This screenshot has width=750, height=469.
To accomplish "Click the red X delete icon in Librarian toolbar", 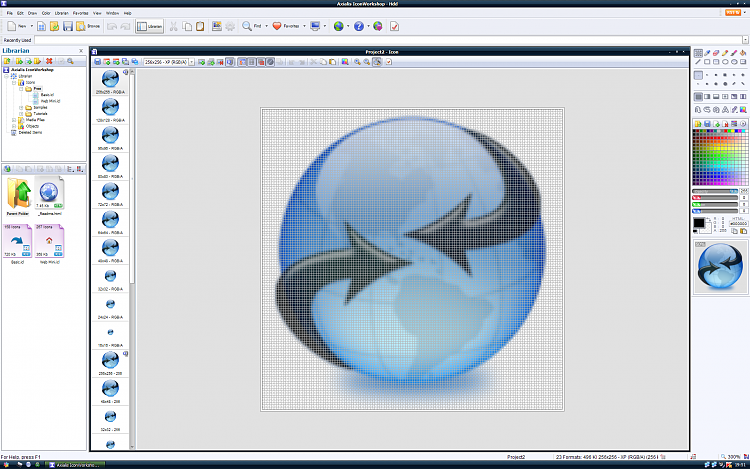I will coord(49,61).
